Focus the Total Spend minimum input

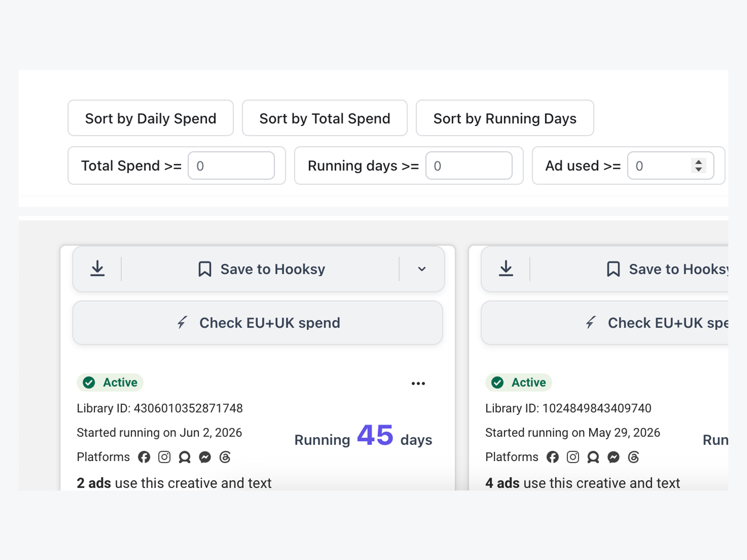point(231,166)
